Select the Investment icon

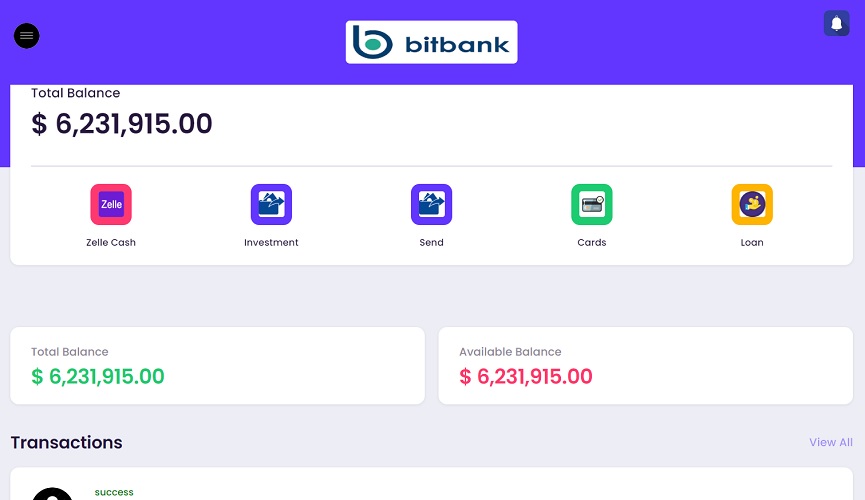[x=271, y=204]
